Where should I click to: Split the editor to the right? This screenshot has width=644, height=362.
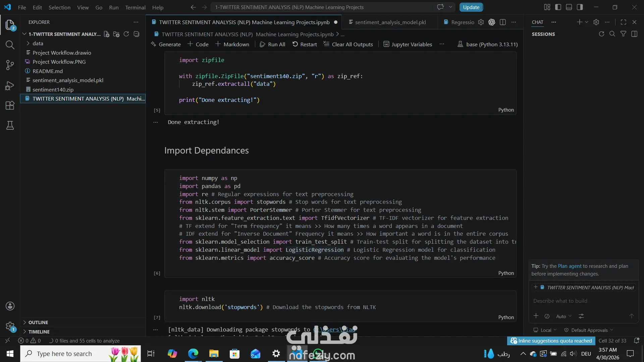click(x=503, y=22)
